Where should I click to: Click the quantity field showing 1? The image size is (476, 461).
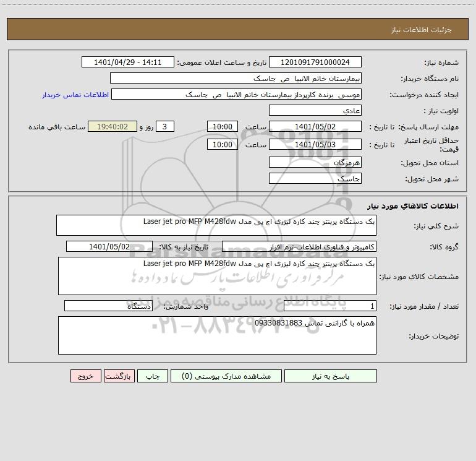pyautogui.click(x=330, y=306)
